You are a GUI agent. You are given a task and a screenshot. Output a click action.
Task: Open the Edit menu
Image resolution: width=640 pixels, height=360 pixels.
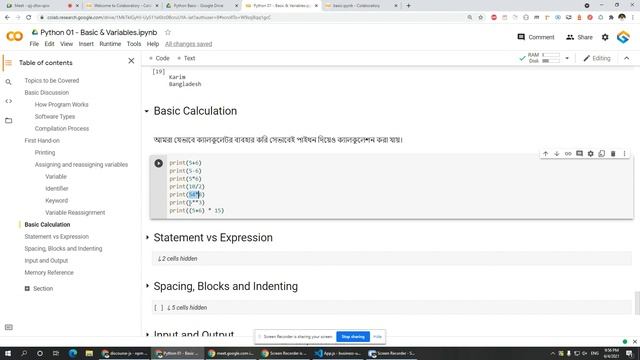click(49, 44)
